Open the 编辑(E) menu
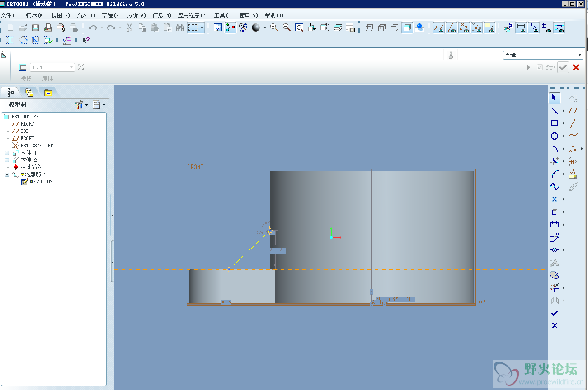 pyautogui.click(x=35, y=15)
